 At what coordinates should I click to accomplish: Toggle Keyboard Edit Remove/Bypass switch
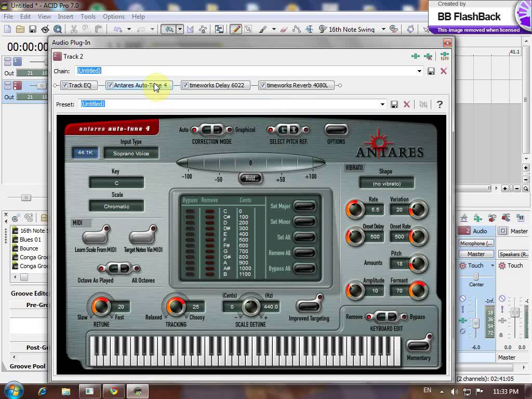click(386, 316)
